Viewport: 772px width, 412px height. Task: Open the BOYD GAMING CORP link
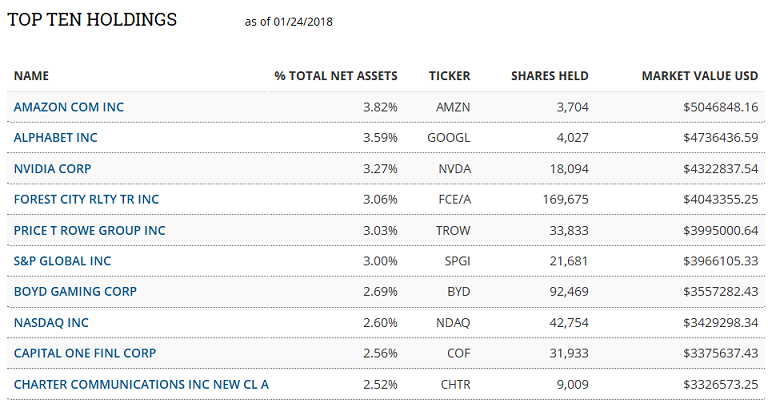point(75,291)
